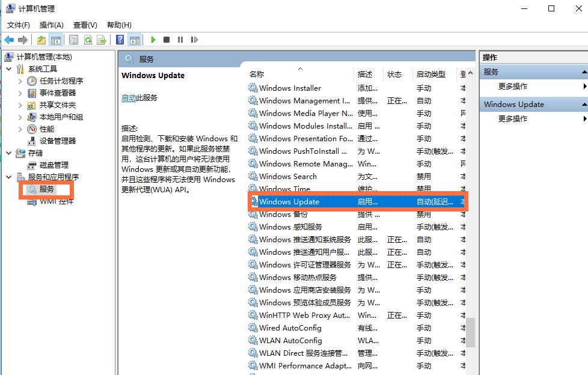Select Windows Modules Installer service row
The image size is (588, 375).
pos(357,126)
